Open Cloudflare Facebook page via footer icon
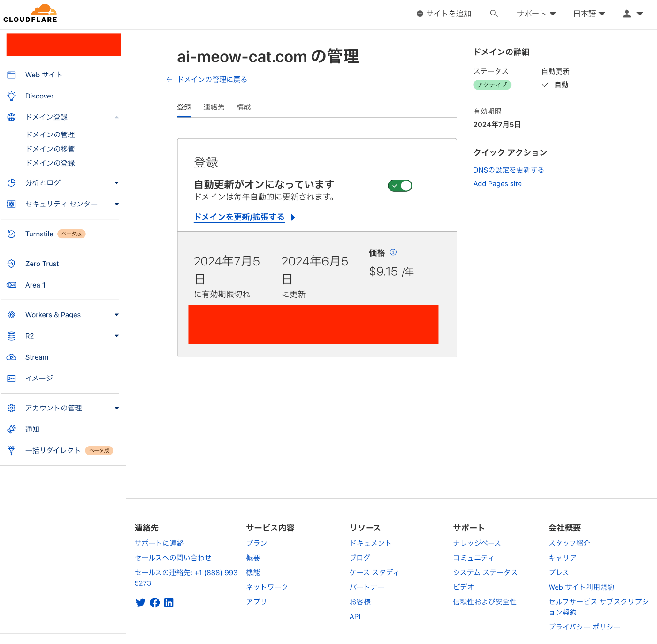657x644 pixels. click(x=154, y=603)
